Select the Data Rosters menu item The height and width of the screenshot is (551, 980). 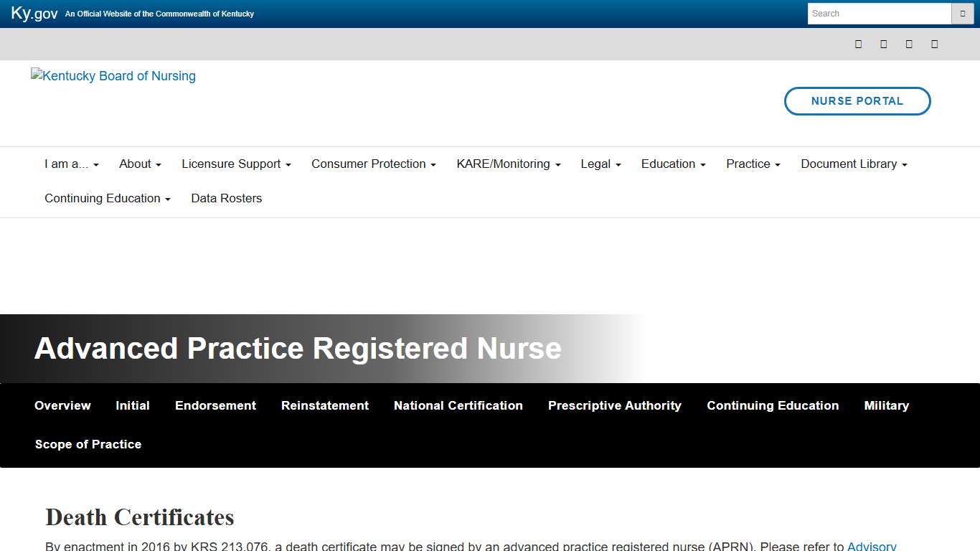226,198
